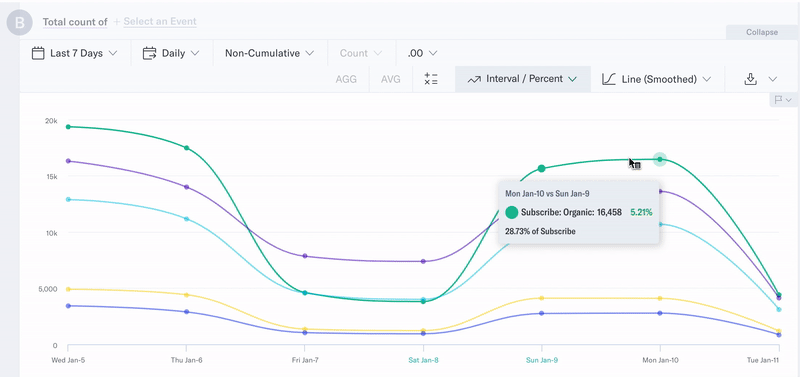The height and width of the screenshot is (377, 800).
Task: Open the formula calculator icon
Action: tap(431, 79)
